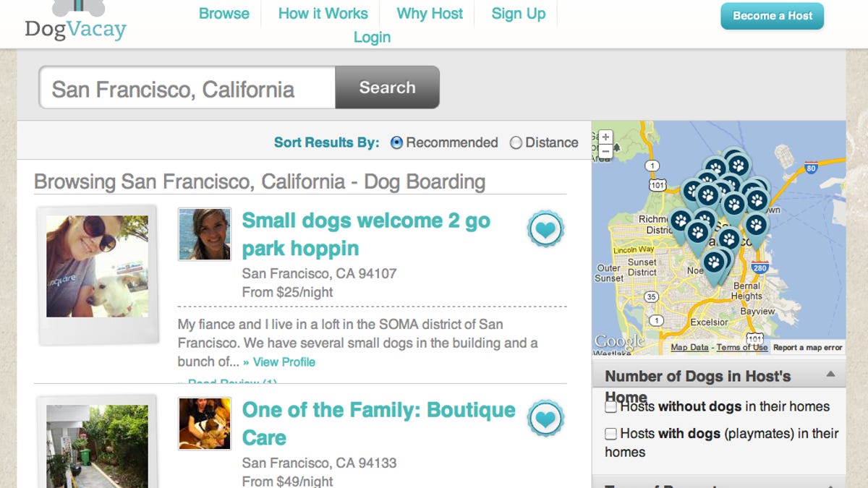This screenshot has height=488, width=868.
Task: Open the "How it Works" menu item
Action: (x=321, y=13)
